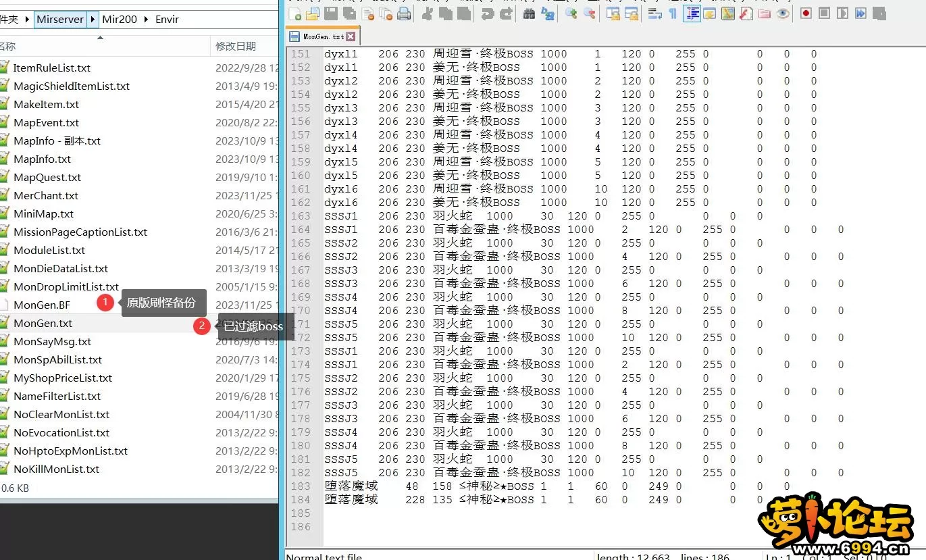Click the Save recorded macro icon
Image resolution: width=926 pixels, height=560 pixels.
tap(879, 13)
